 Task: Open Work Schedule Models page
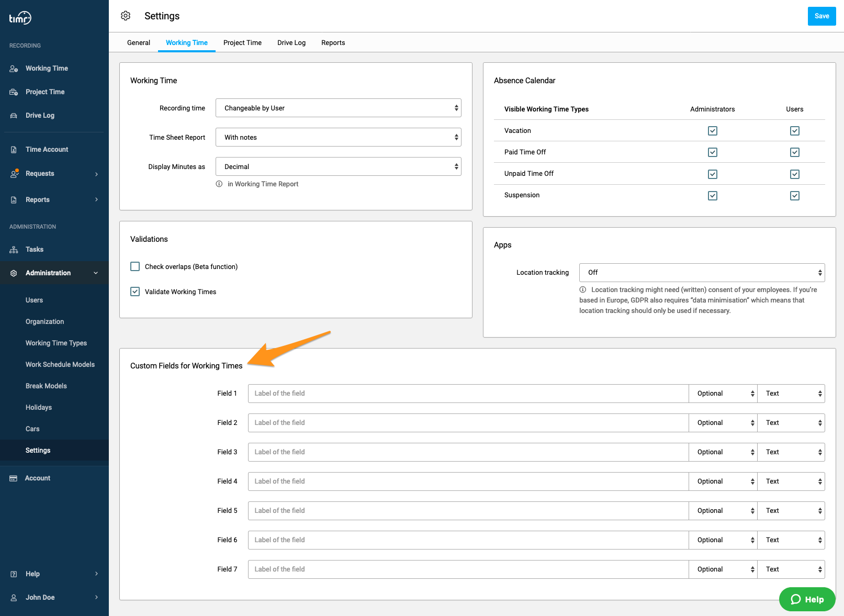[60, 365]
